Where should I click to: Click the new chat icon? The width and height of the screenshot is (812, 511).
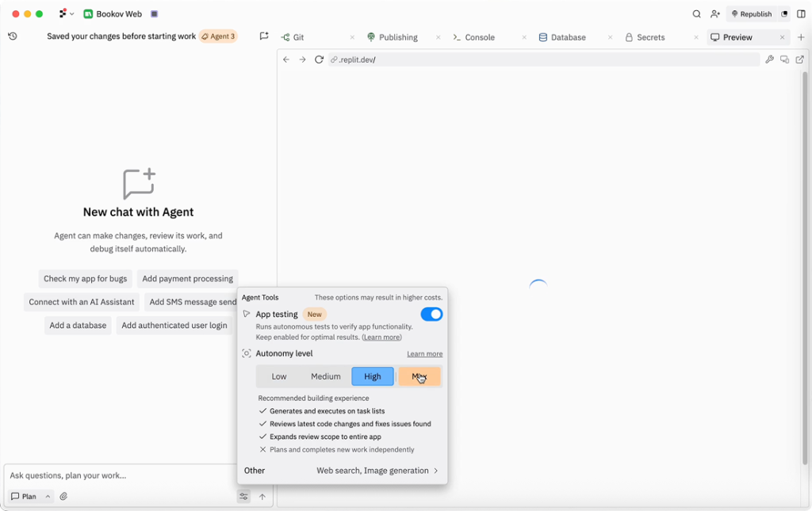pyautogui.click(x=264, y=36)
